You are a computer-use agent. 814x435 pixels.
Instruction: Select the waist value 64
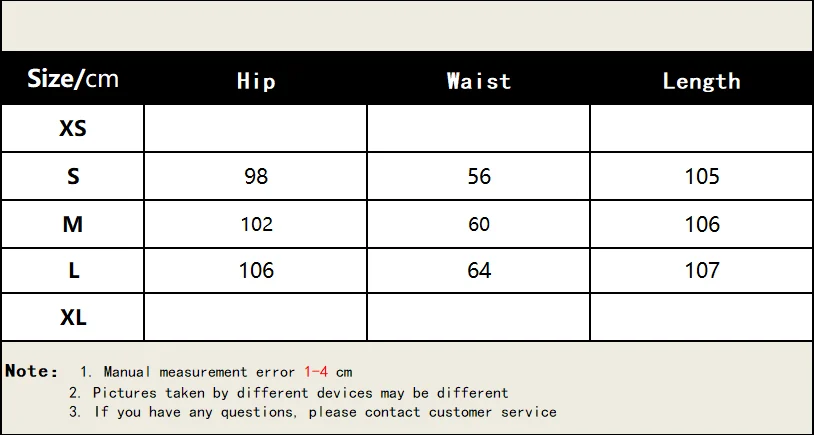click(x=479, y=270)
